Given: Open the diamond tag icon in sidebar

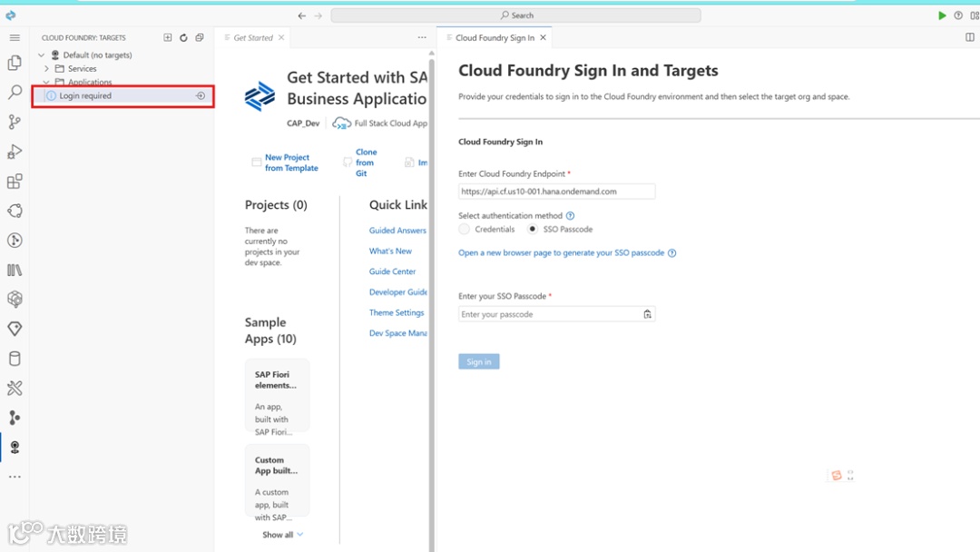Looking at the screenshot, I should (x=15, y=329).
